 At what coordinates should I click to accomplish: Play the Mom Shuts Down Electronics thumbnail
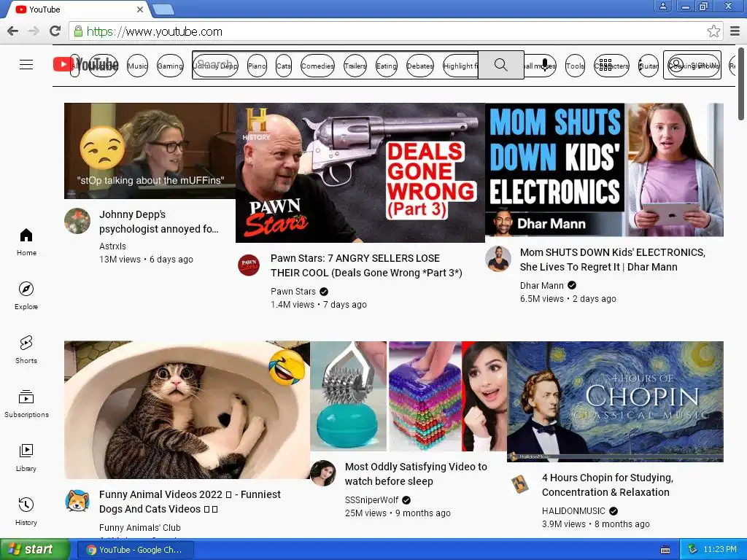coord(604,170)
